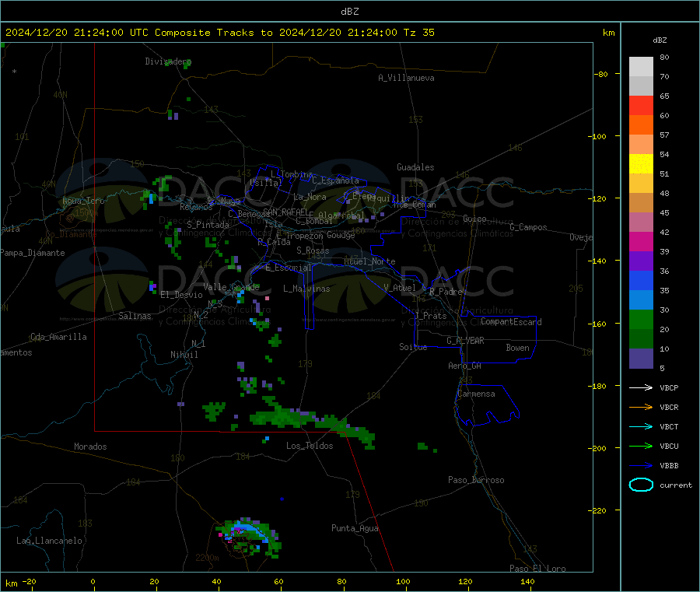Click the L_Malvinas map label
Image resolution: width=700 pixels, height=592 pixels.
(x=306, y=289)
